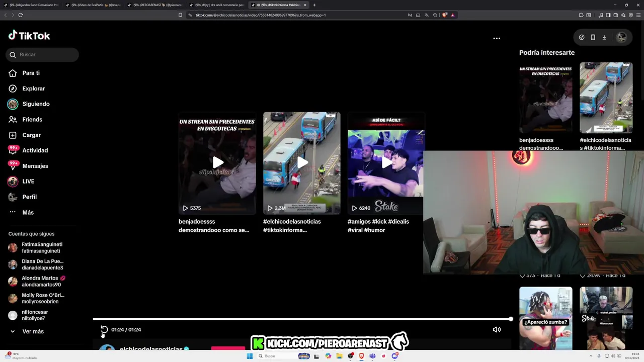This screenshot has width=644, height=362.
Task: Click the bookmark page icon
Action: (180, 15)
